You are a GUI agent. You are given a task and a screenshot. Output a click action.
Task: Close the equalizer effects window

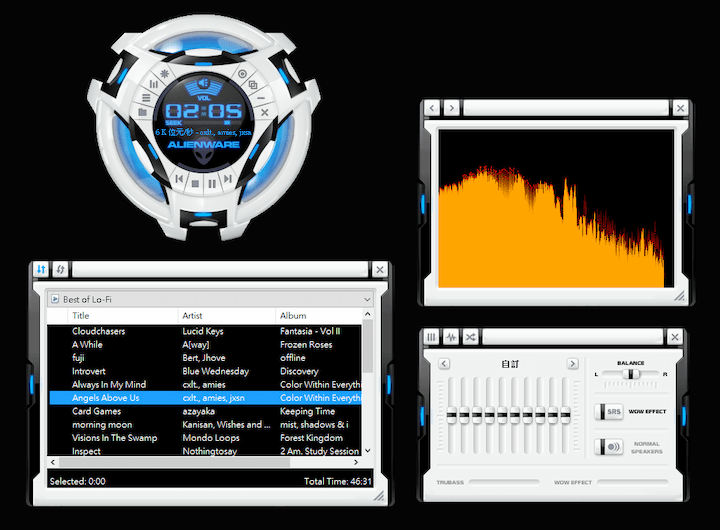675,337
